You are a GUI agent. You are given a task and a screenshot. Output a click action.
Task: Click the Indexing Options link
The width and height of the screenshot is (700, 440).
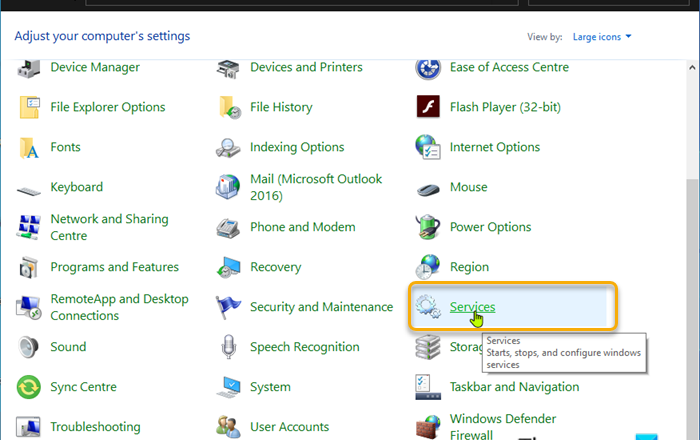click(x=297, y=147)
